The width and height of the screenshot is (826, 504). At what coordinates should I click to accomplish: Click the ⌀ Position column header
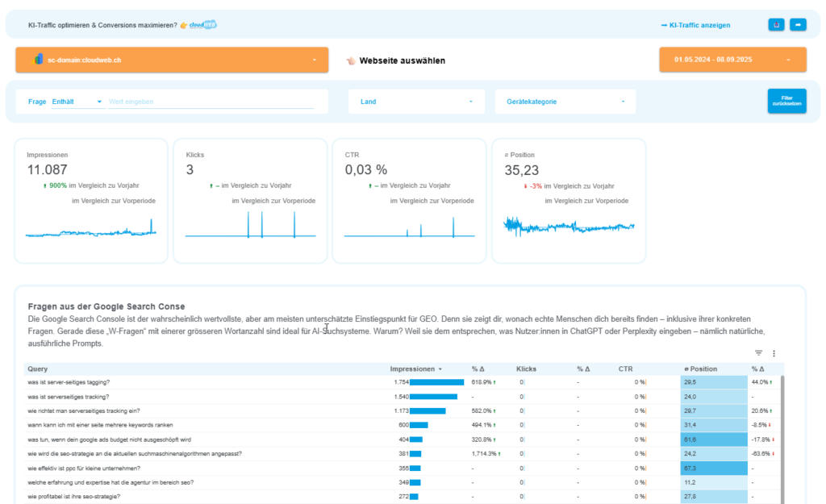click(x=702, y=369)
